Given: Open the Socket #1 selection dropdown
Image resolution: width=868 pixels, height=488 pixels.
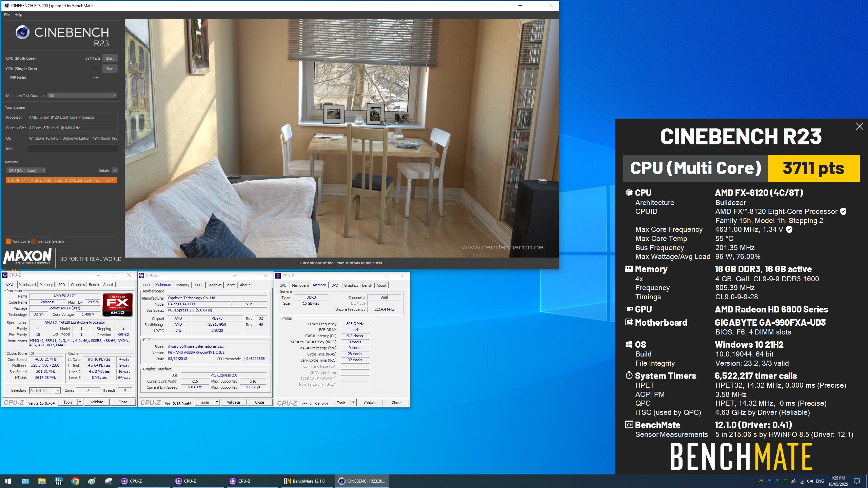Looking at the screenshot, I should [x=45, y=391].
